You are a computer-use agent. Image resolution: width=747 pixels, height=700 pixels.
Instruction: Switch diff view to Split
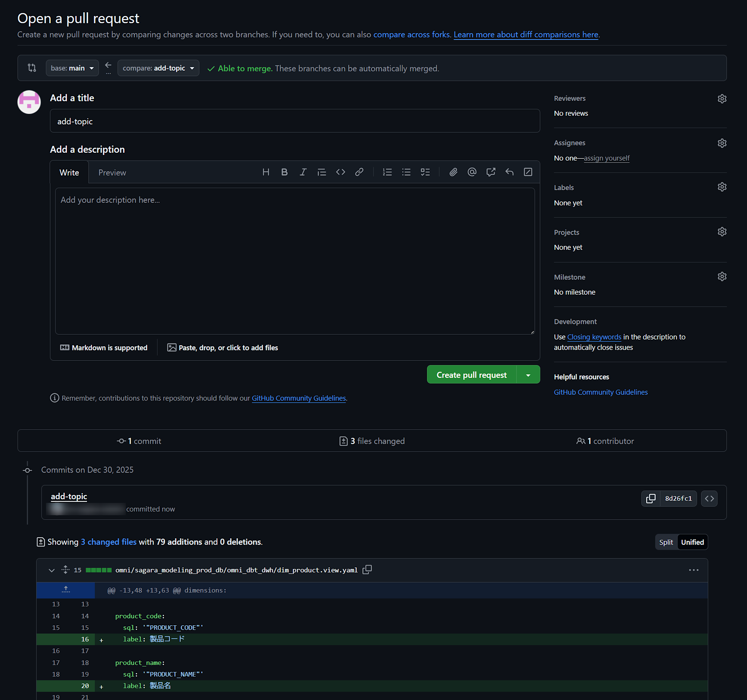point(666,542)
